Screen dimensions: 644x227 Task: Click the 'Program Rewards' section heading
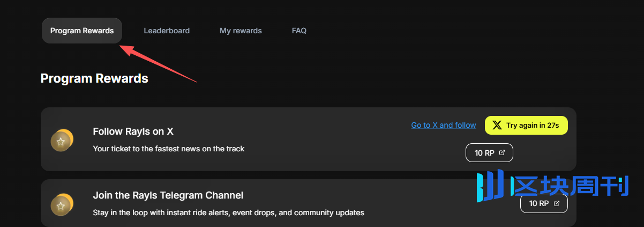[x=94, y=78]
